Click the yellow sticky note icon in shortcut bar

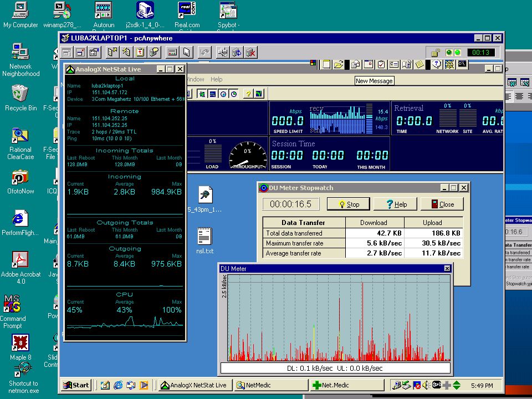coord(420,64)
